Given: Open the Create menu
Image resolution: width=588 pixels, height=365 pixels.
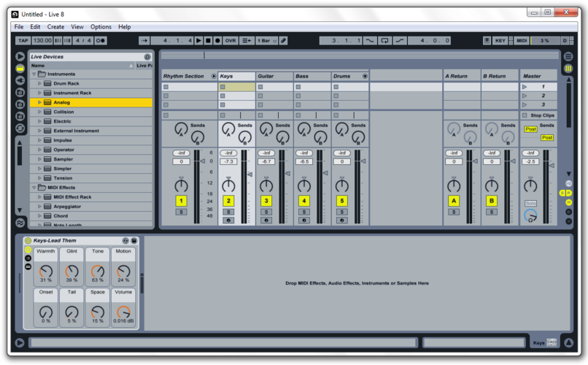Looking at the screenshot, I should pos(55,27).
